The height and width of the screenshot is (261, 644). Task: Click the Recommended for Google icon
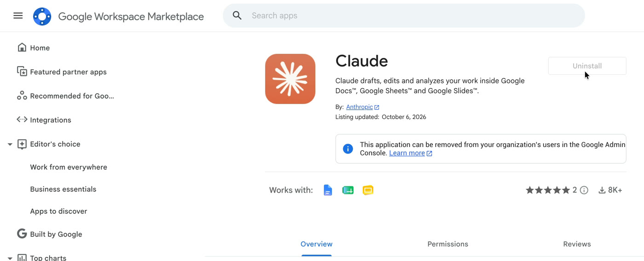22,96
